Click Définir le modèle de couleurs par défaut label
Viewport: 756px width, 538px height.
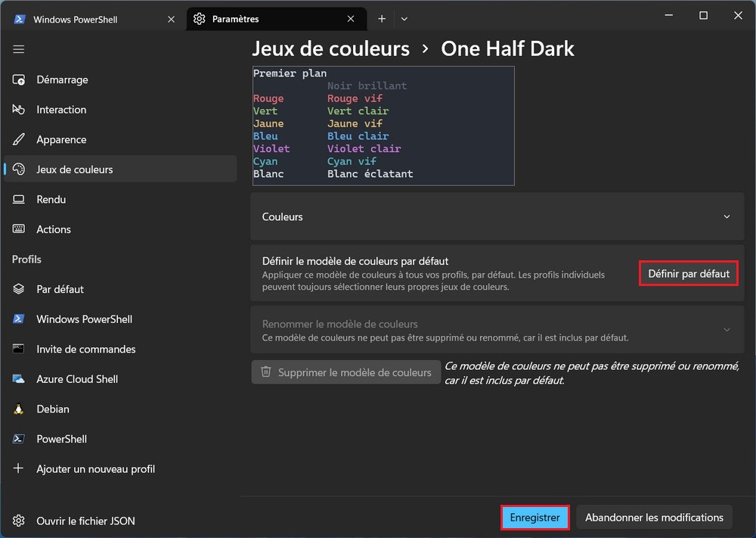pos(355,261)
